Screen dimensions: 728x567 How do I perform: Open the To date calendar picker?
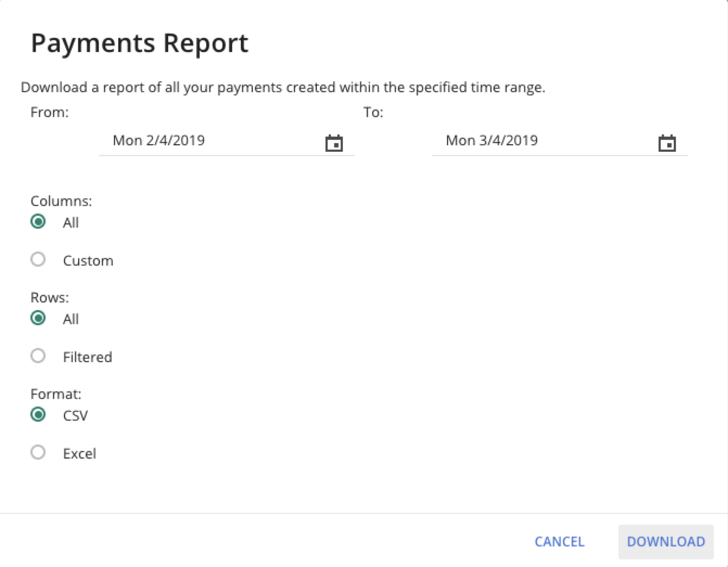(x=667, y=143)
